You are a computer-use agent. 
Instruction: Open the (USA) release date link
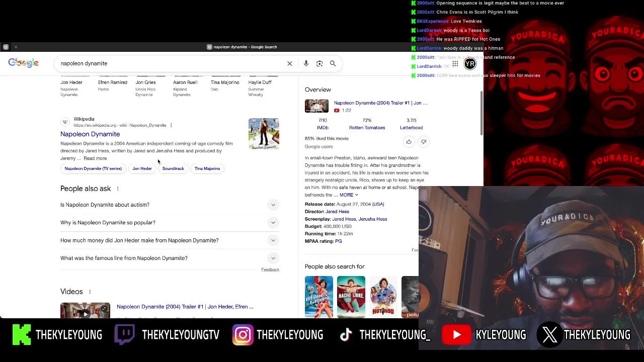(x=378, y=204)
